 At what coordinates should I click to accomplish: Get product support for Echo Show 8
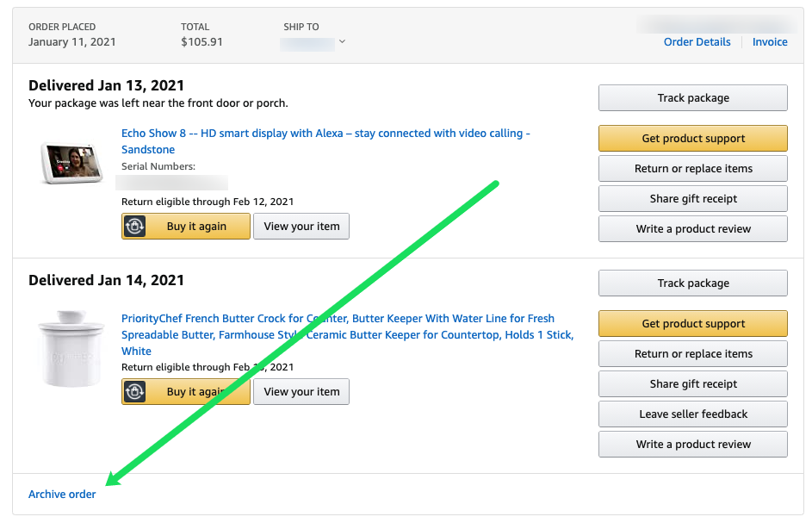693,139
